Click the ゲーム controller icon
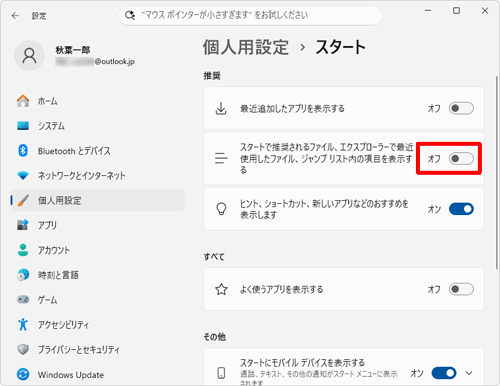 [23, 299]
